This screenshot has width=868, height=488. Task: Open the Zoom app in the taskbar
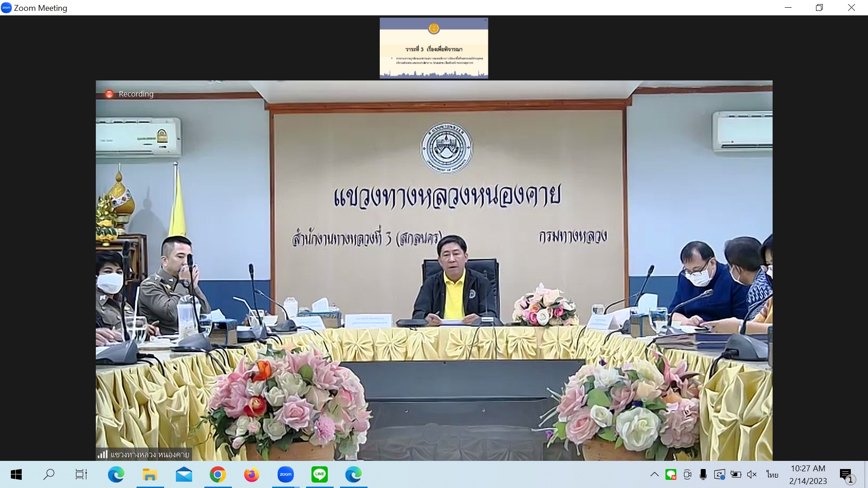click(x=285, y=474)
